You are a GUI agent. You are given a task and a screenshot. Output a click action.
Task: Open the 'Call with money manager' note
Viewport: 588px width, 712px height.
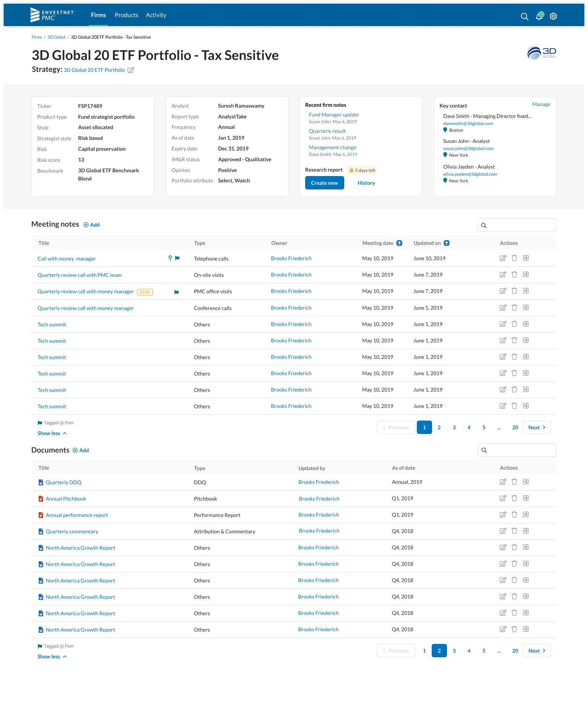pyautogui.click(x=67, y=259)
